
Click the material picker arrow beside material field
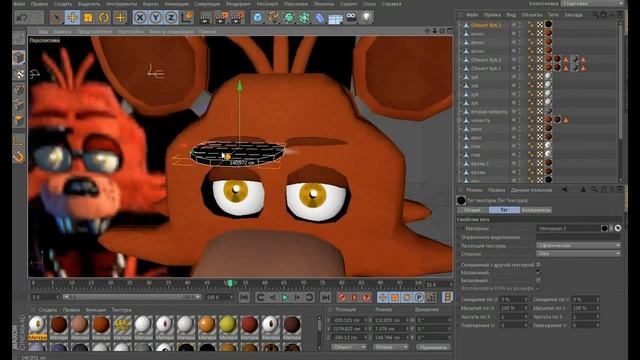pyautogui.click(x=618, y=228)
